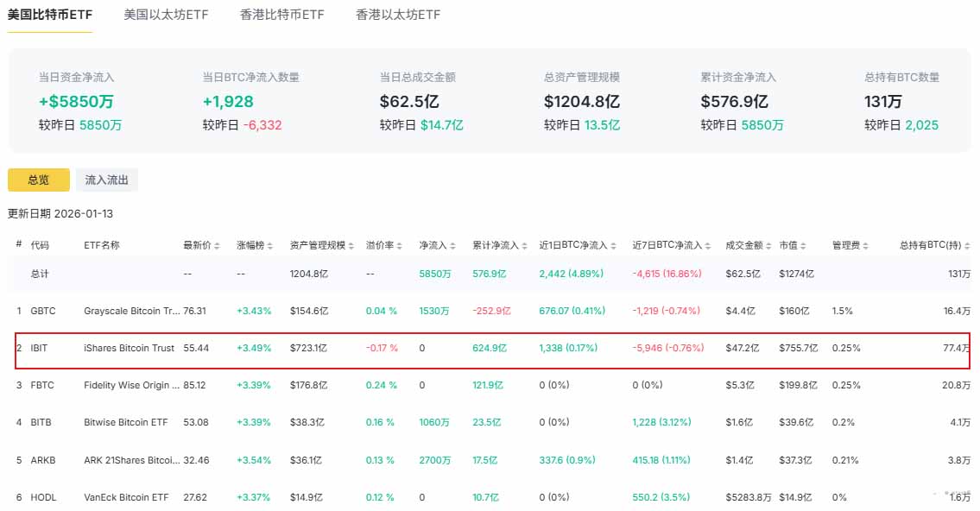Click HODL volume $5283.8万
980x511 pixels.
748,497
